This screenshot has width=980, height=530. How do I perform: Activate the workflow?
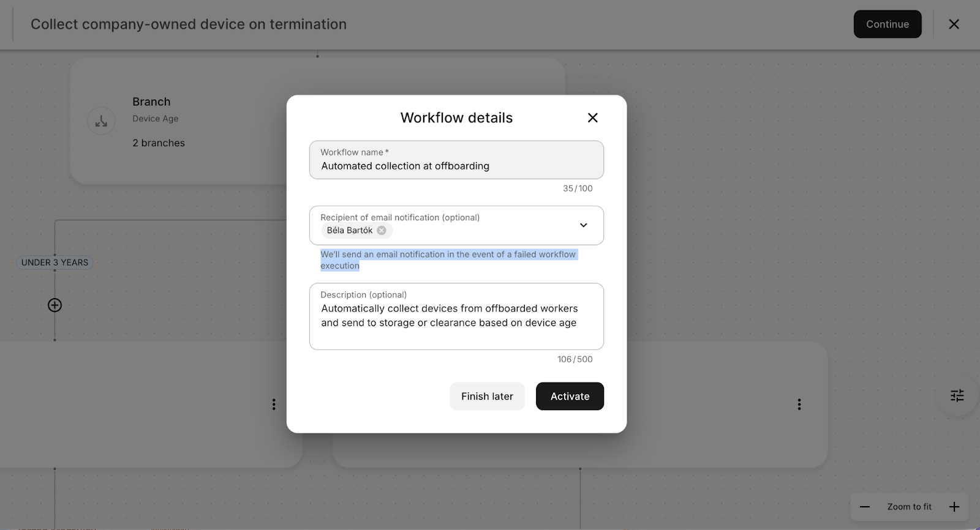(x=569, y=397)
